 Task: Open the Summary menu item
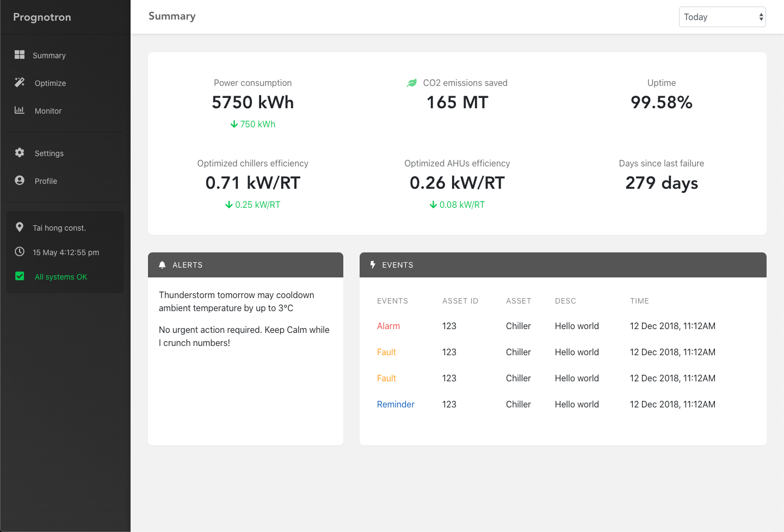pos(49,55)
